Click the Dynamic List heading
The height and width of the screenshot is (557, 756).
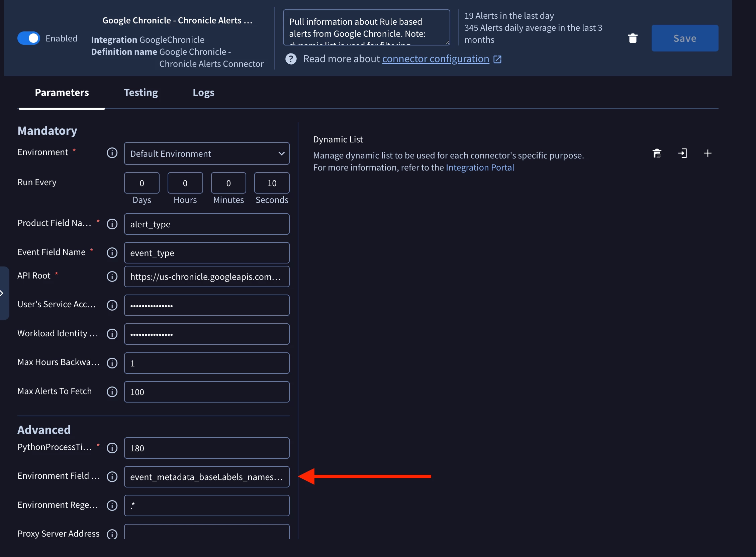tap(338, 139)
